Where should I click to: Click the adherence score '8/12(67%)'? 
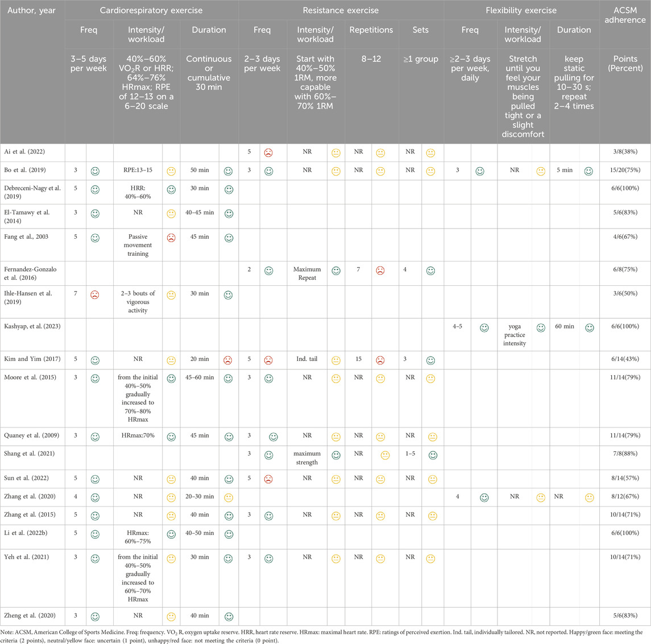click(x=625, y=496)
